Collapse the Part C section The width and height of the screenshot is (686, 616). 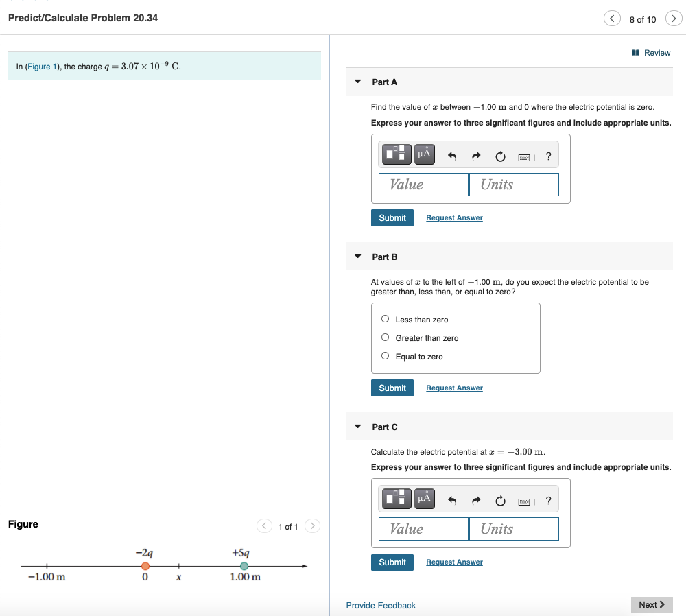point(357,426)
